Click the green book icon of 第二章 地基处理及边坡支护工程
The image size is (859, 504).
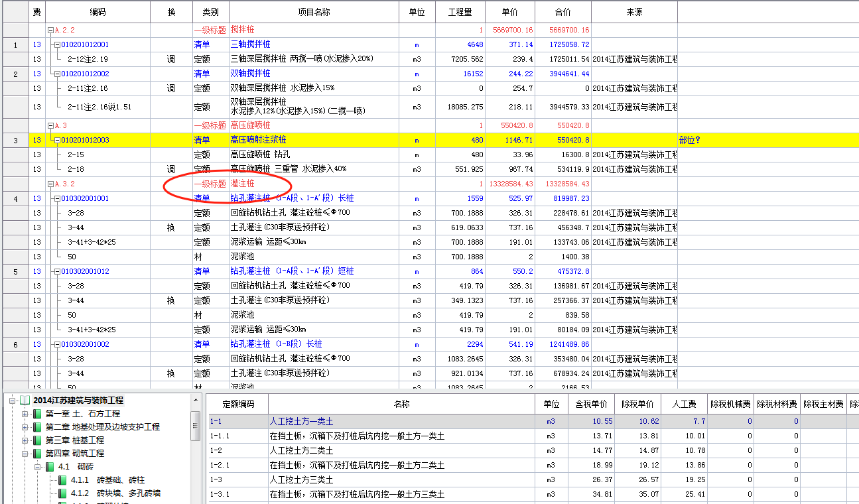(x=38, y=427)
